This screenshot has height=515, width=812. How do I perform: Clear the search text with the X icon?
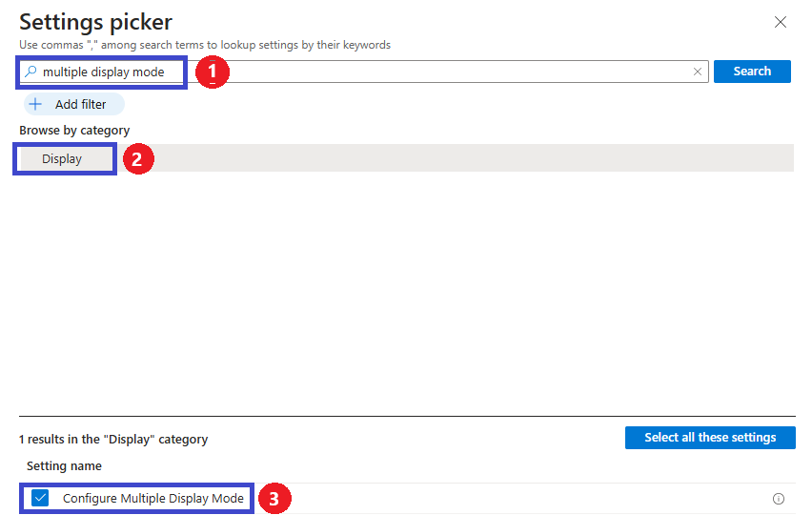click(x=697, y=72)
